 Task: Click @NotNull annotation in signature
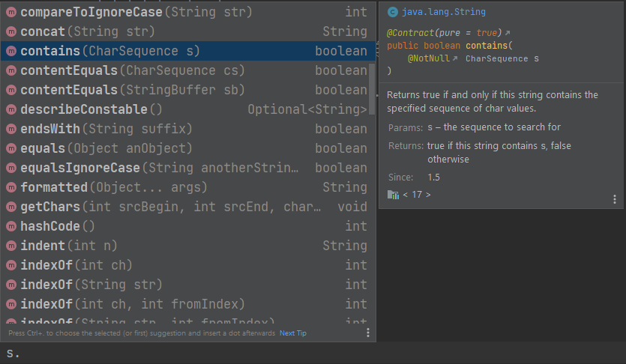(429, 58)
